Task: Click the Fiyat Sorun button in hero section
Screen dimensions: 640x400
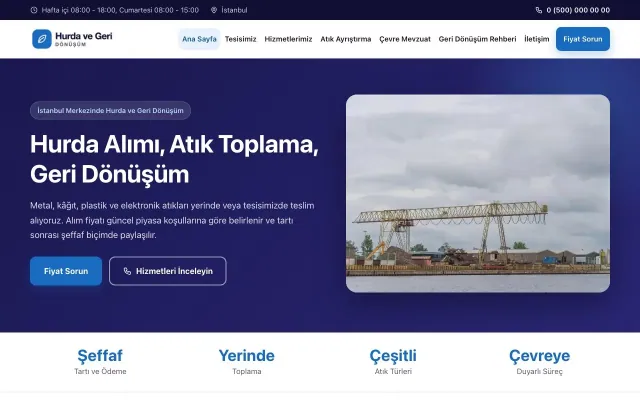Action: (66, 271)
